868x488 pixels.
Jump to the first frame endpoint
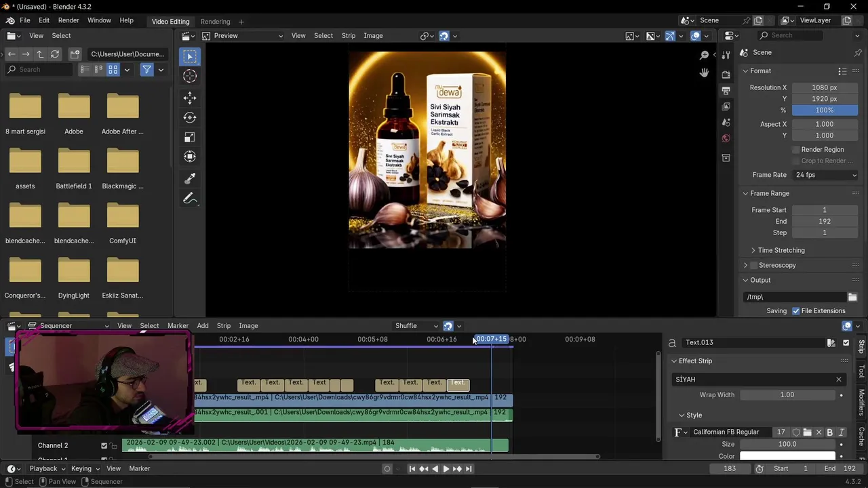(x=412, y=469)
